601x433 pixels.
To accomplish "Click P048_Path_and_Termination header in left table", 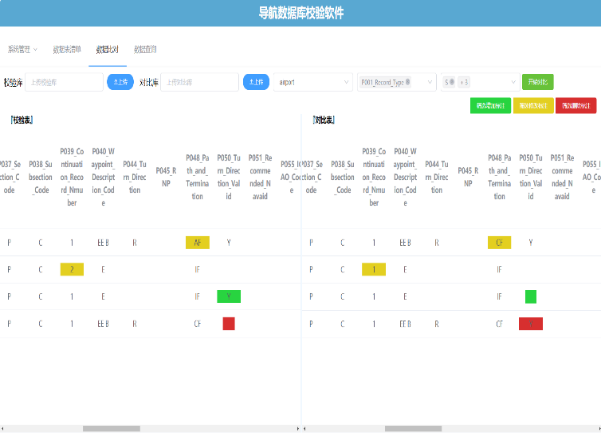I will click(197, 176).
